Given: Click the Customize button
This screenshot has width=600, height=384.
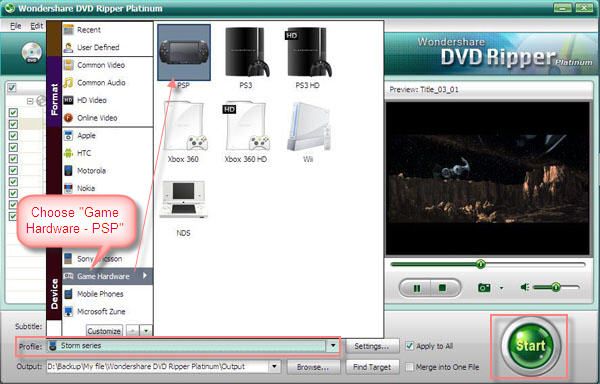Looking at the screenshot, I should point(104,331).
